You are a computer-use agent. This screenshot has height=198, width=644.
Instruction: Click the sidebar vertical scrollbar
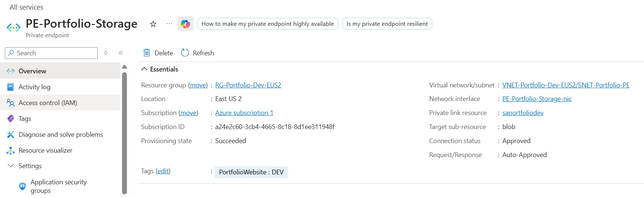pyautogui.click(x=124, y=133)
